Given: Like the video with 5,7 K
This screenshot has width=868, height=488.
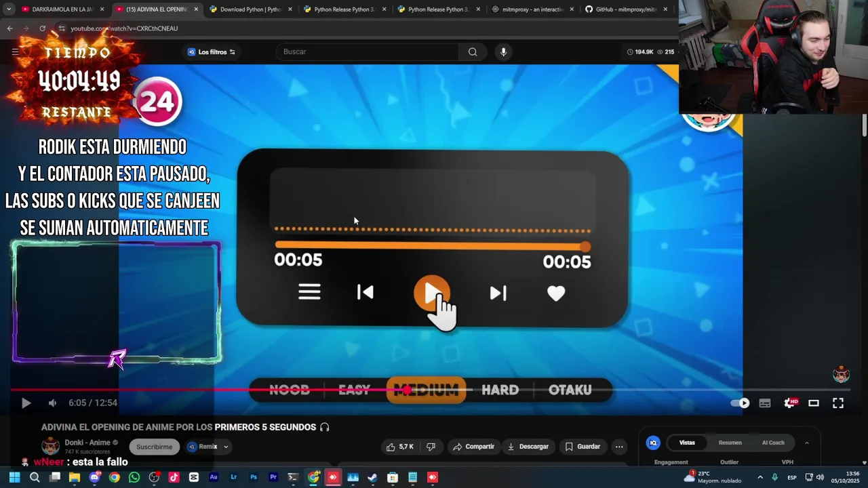Looking at the screenshot, I should (399, 447).
